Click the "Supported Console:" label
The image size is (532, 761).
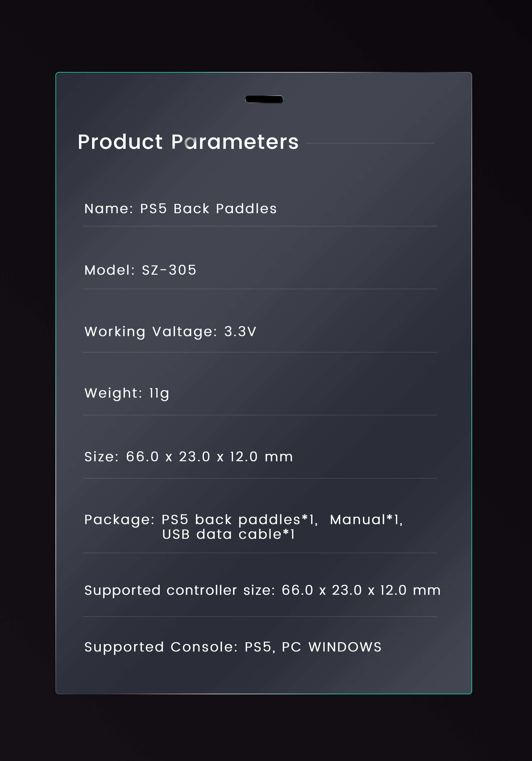tap(161, 647)
